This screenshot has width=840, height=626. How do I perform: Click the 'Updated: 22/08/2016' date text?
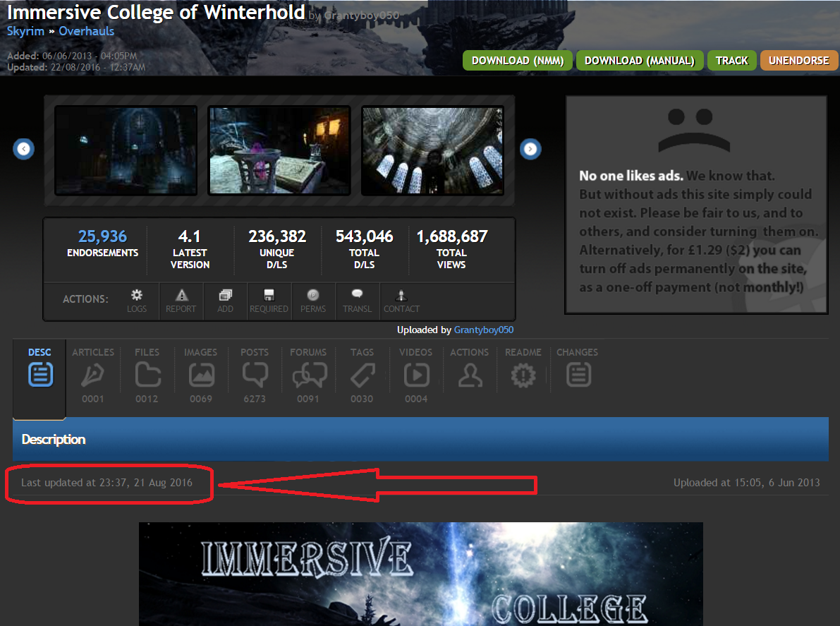[76, 68]
